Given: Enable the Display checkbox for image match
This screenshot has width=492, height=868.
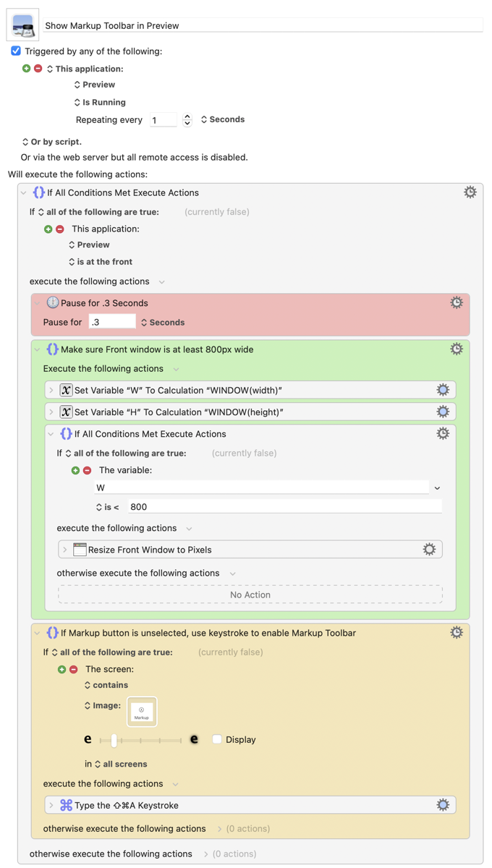Looking at the screenshot, I should (217, 739).
